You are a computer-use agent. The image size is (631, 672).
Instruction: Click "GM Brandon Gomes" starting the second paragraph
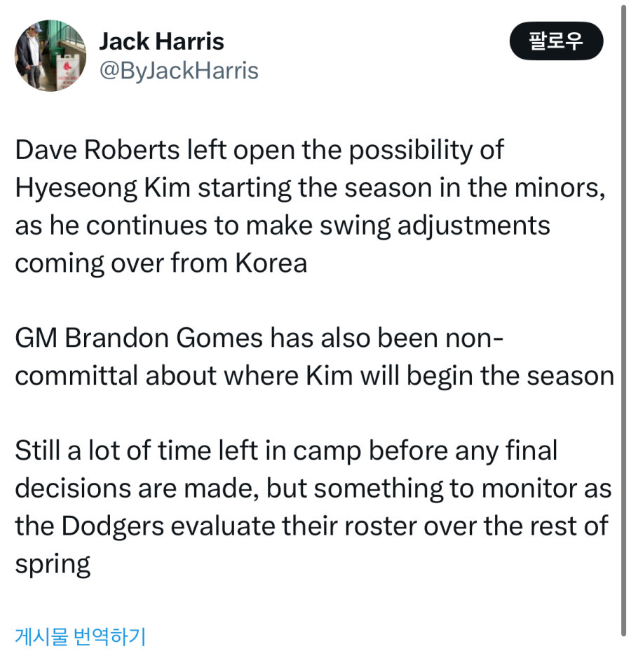point(138,338)
